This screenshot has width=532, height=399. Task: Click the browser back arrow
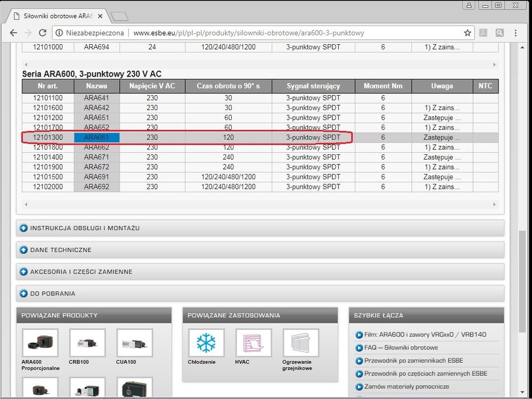coord(13,33)
